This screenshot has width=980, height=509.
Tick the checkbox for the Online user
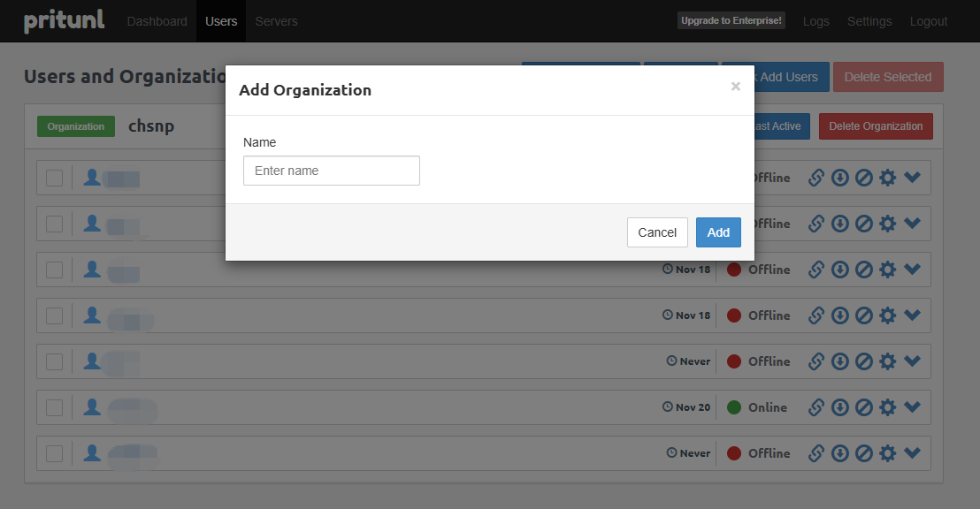point(55,407)
